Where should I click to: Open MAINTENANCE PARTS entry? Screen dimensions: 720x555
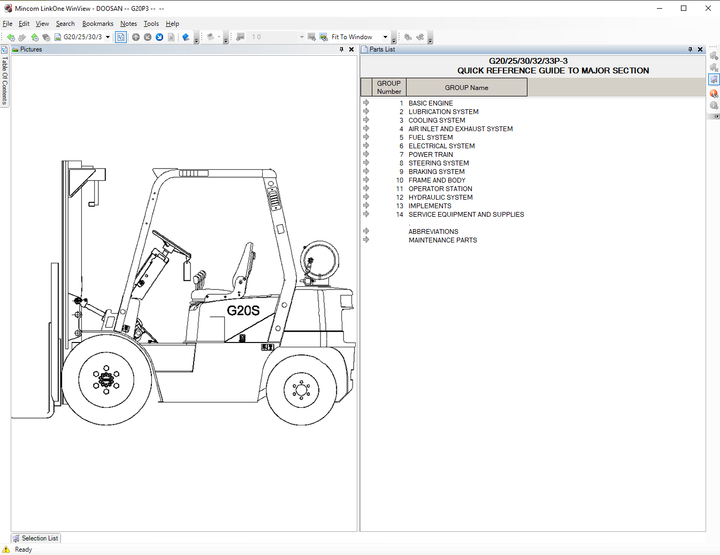443,240
